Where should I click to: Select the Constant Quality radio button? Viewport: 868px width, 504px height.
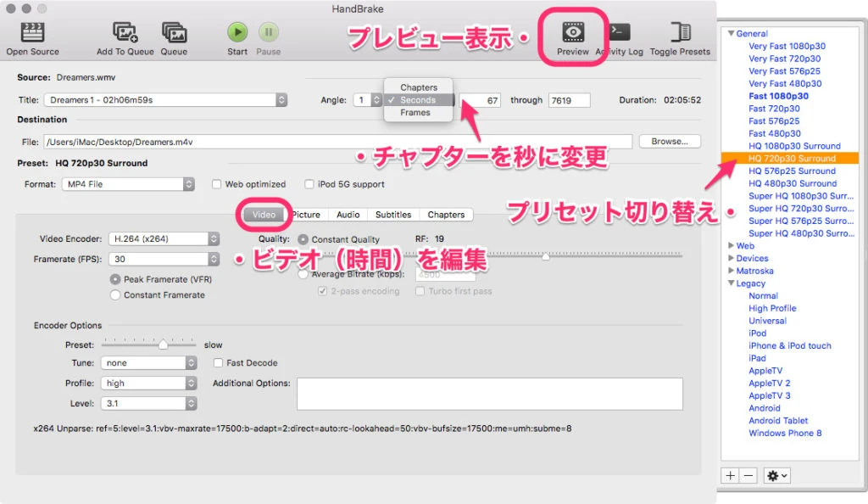303,239
